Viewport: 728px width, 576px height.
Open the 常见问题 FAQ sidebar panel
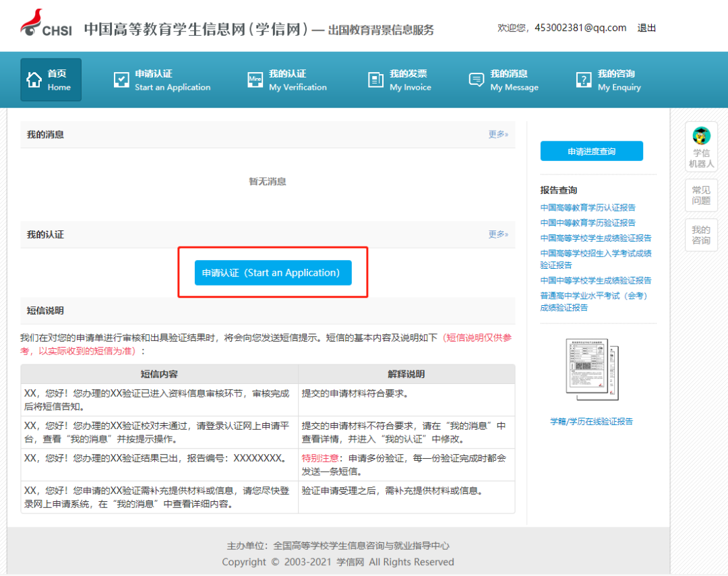(x=701, y=195)
